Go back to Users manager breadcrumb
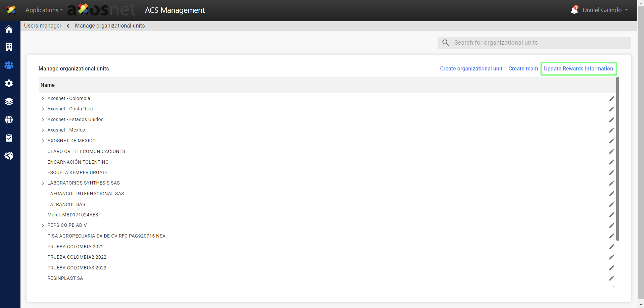The width and height of the screenshot is (644, 308). (x=43, y=26)
